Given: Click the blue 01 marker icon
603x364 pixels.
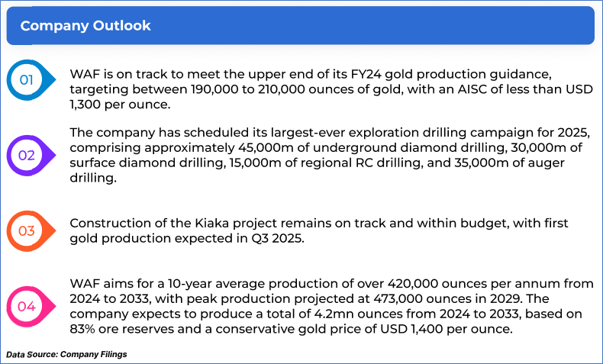Looking at the screenshot, I should (x=28, y=79).
